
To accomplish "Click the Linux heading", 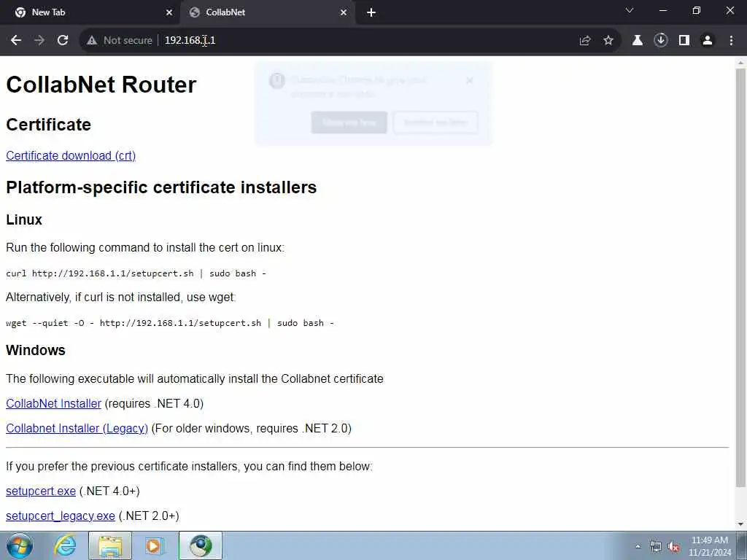I will 24,219.
